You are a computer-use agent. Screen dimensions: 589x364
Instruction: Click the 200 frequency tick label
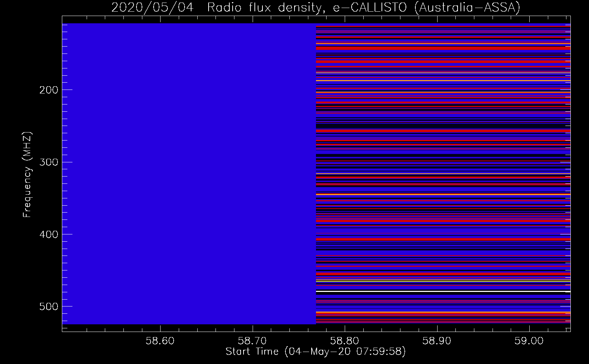tap(49, 90)
